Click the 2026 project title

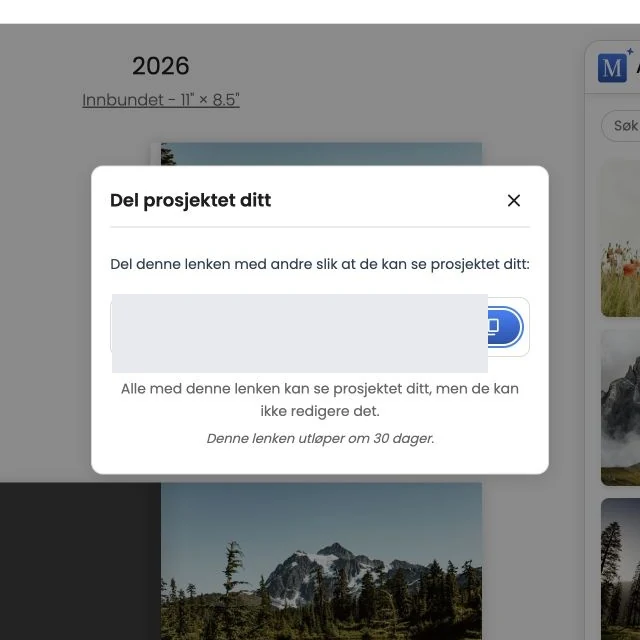pyautogui.click(x=160, y=66)
